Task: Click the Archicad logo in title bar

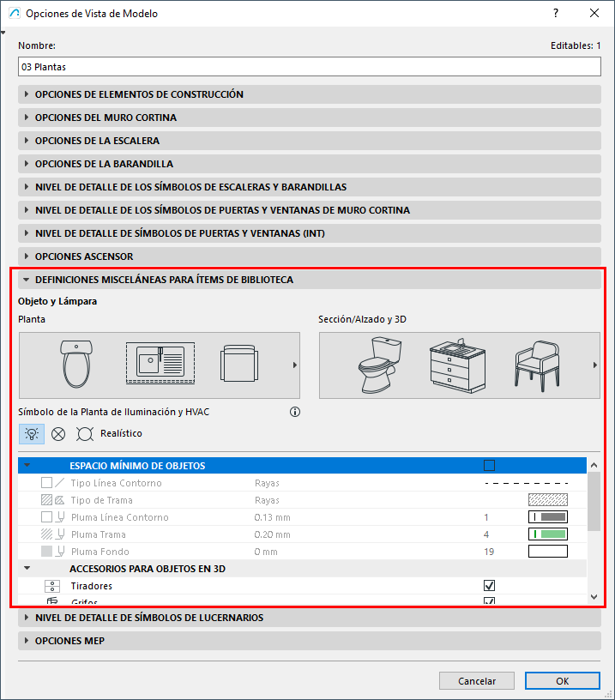Action: pos(15,14)
